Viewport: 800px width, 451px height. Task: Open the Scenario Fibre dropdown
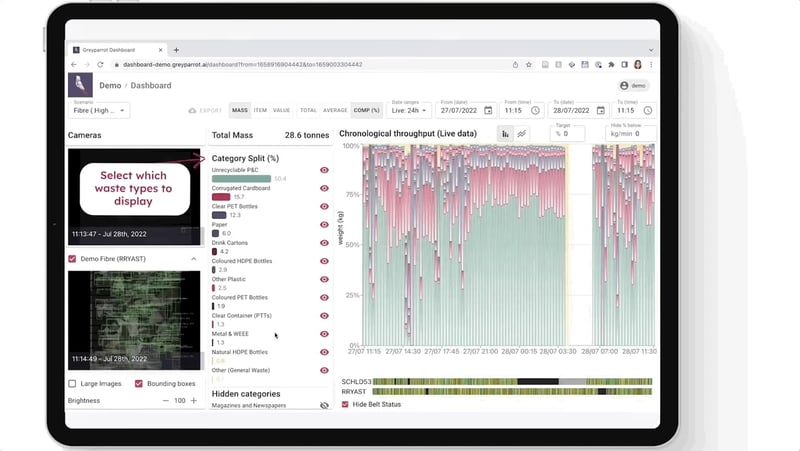[x=99, y=110]
